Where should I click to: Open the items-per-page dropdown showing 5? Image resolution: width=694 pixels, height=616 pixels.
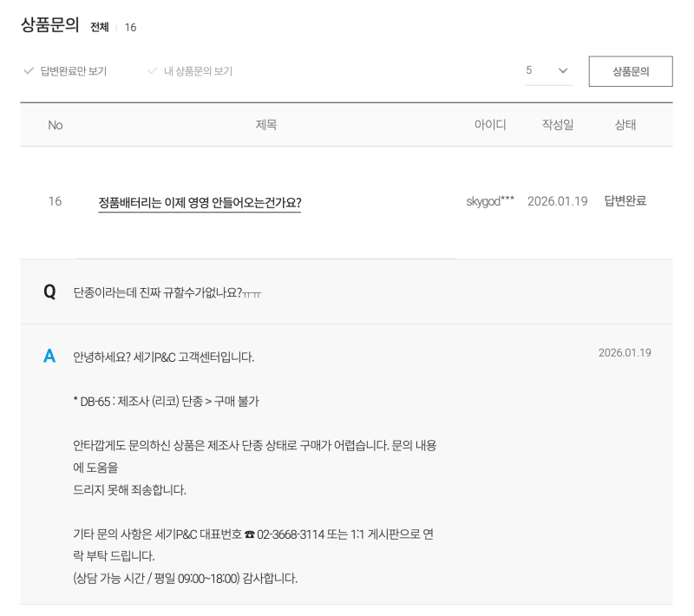(x=549, y=71)
